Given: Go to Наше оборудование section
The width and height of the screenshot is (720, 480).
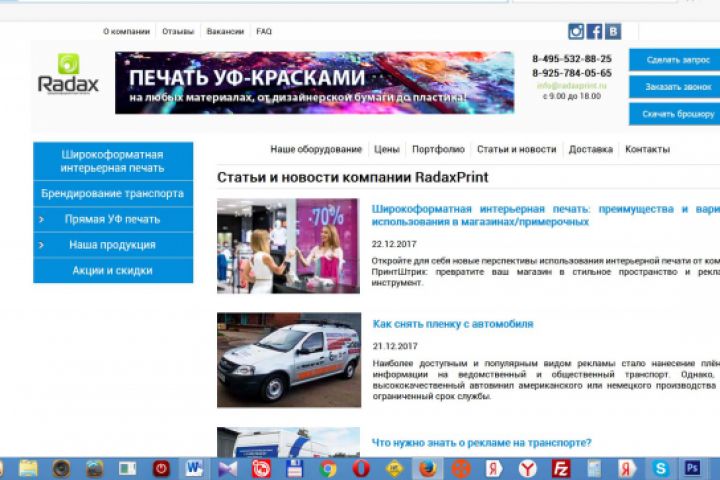Looking at the screenshot, I should tap(316, 149).
